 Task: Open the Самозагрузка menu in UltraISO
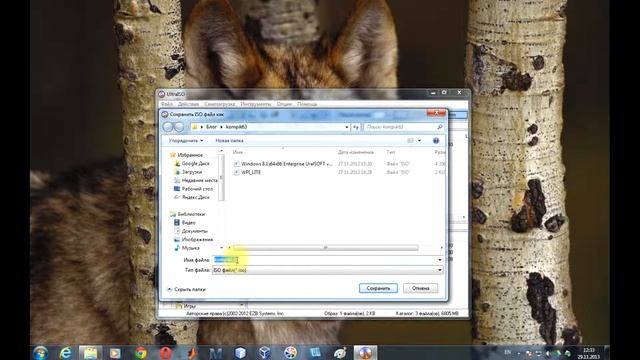pyautogui.click(x=220, y=104)
